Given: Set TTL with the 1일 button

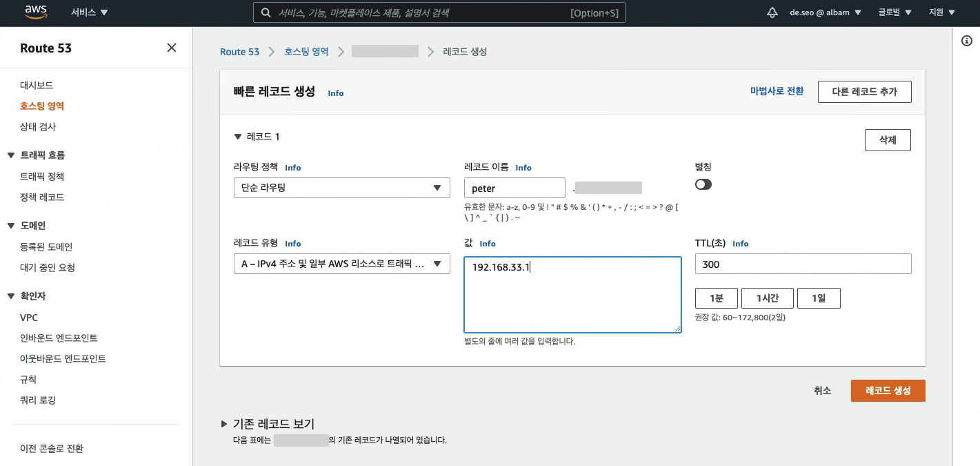Looking at the screenshot, I should 819,298.
